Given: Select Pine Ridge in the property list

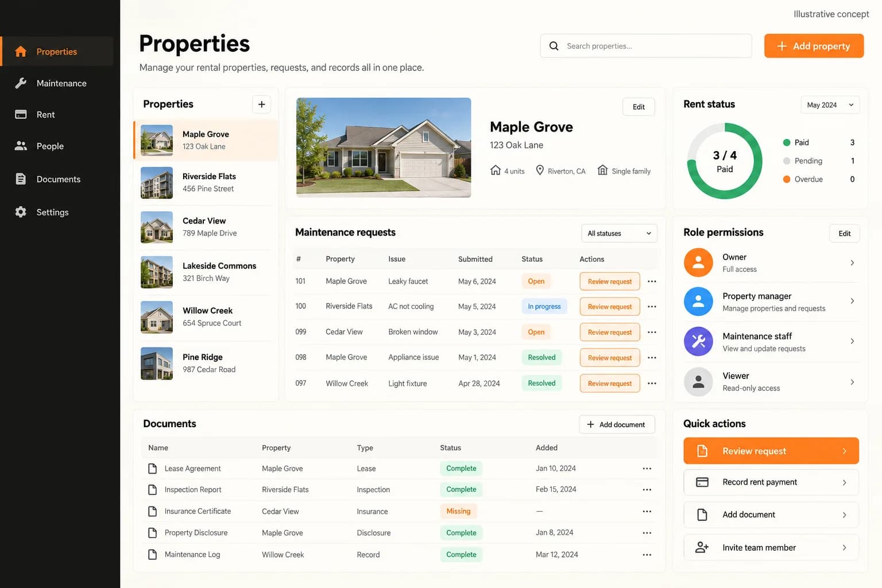Looking at the screenshot, I should [x=206, y=363].
